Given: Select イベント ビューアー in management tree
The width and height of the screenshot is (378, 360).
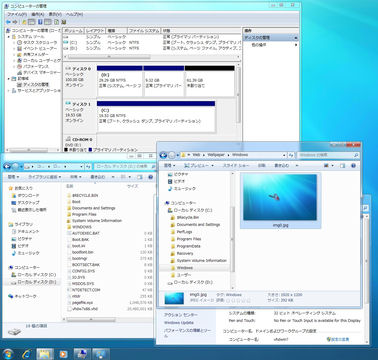Looking at the screenshot, I should click(x=37, y=49).
